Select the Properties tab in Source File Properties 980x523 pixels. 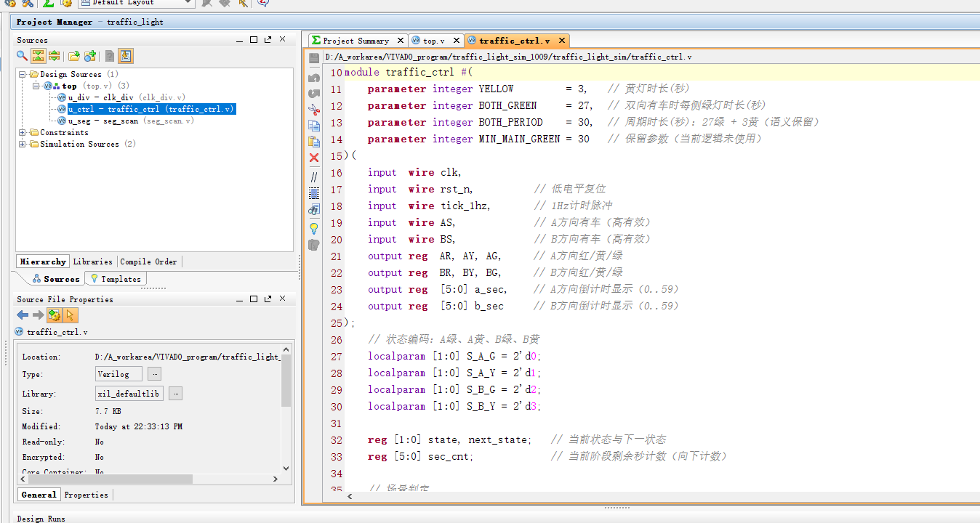coord(86,495)
